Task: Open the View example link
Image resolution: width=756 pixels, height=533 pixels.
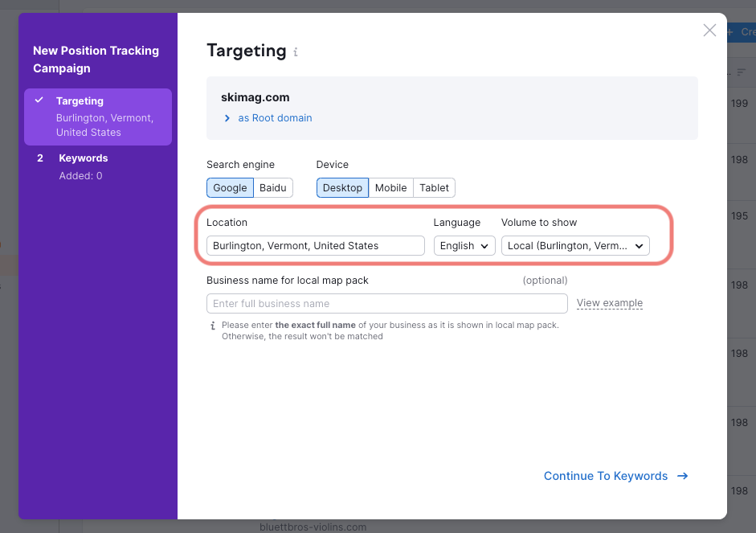Action: [609, 303]
